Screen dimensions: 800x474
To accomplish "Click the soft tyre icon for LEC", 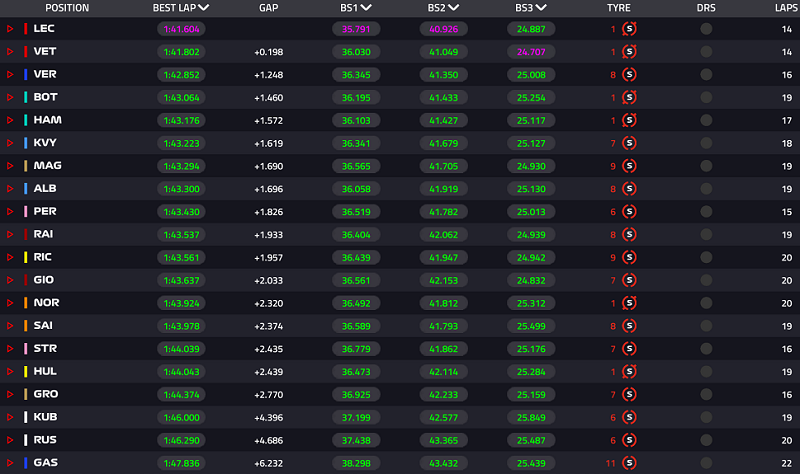I will pos(629,29).
